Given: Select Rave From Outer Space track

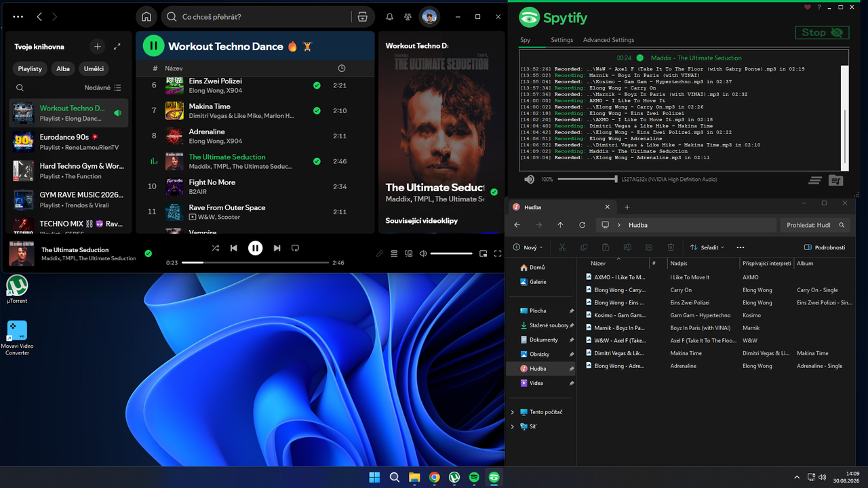Looking at the screenshot, I should (x=255, y=212).
